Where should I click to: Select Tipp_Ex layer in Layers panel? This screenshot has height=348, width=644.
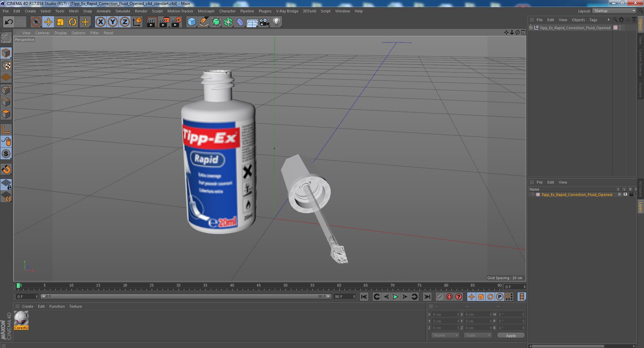point(577,195)
